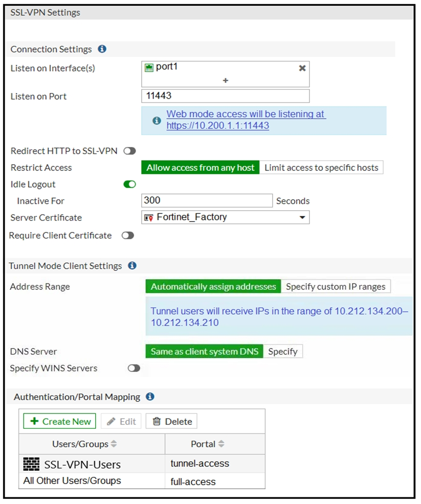This screenshot has height=504, width=421.
Task: Open Server Certificate dropdown
Action: click(x=225, y=217)
